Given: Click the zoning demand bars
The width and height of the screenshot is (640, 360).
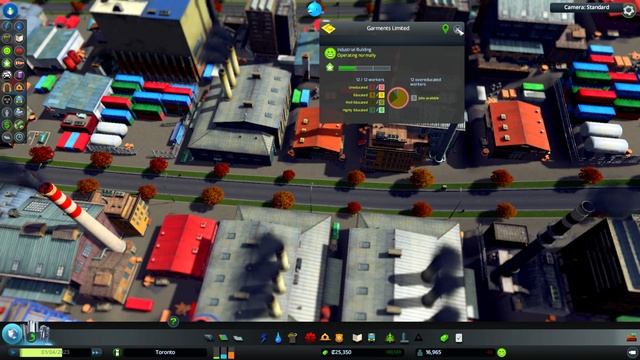Looking at the screenshot, I should coord(224,352).
